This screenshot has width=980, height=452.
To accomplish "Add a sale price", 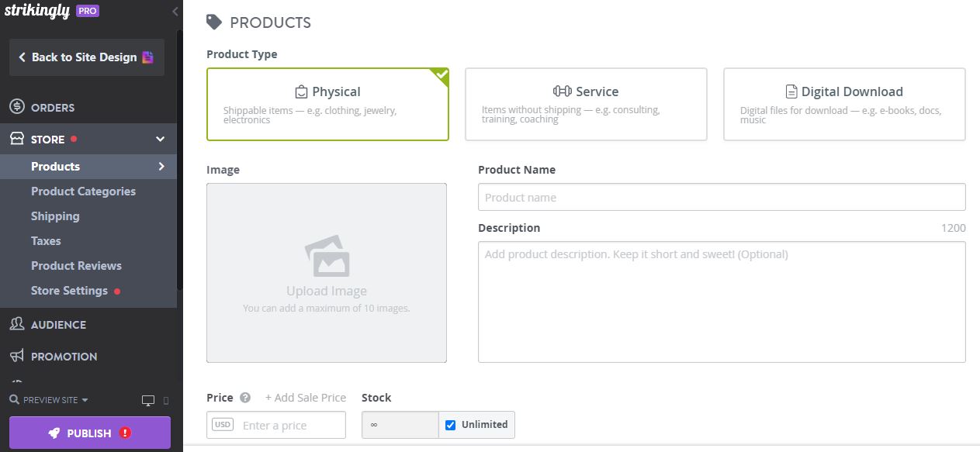I will 305,397.
